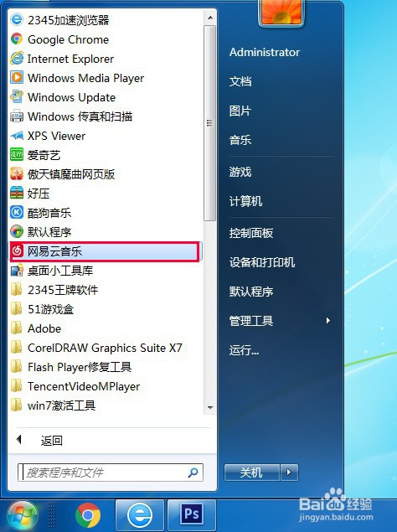This screenshot has width=397, height=532.
Task: Open Chrome from the taskbar
Action: 88,515
